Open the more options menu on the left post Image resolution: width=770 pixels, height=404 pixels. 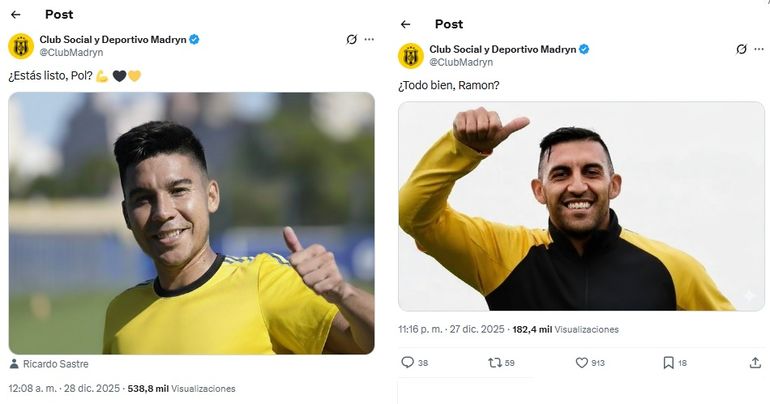click(369, 40)
